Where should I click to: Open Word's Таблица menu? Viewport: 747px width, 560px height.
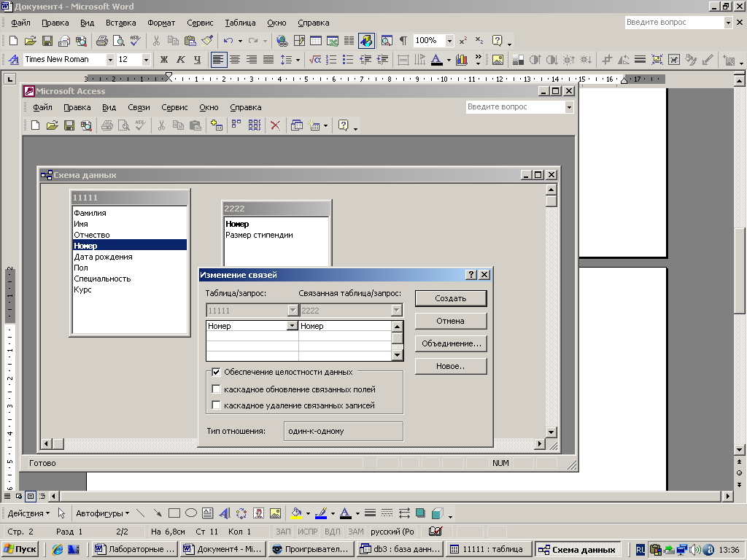point(240,23)
